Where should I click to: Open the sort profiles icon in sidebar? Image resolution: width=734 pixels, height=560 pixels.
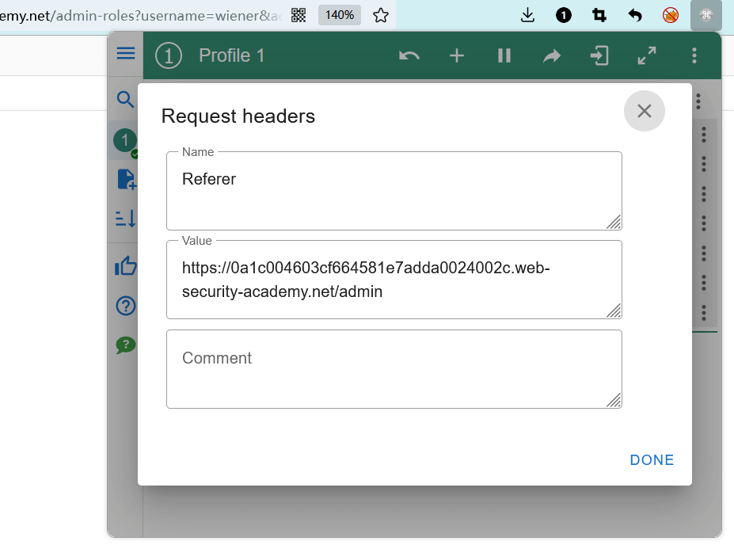[126, 219]
